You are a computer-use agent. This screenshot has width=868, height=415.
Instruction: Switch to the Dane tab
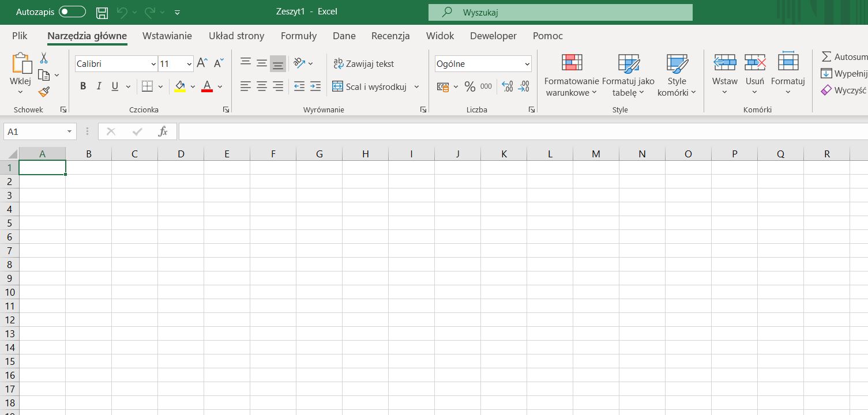(x=344, y=36)
